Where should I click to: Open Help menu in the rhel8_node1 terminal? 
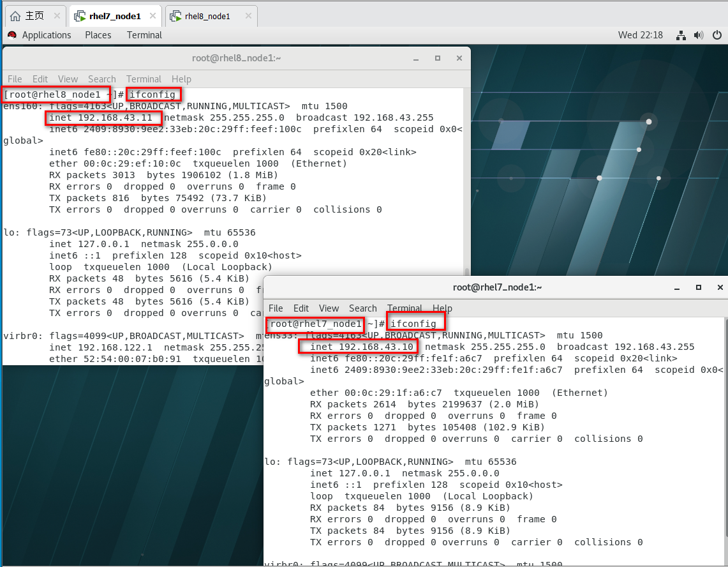click(x=181, y=79)
